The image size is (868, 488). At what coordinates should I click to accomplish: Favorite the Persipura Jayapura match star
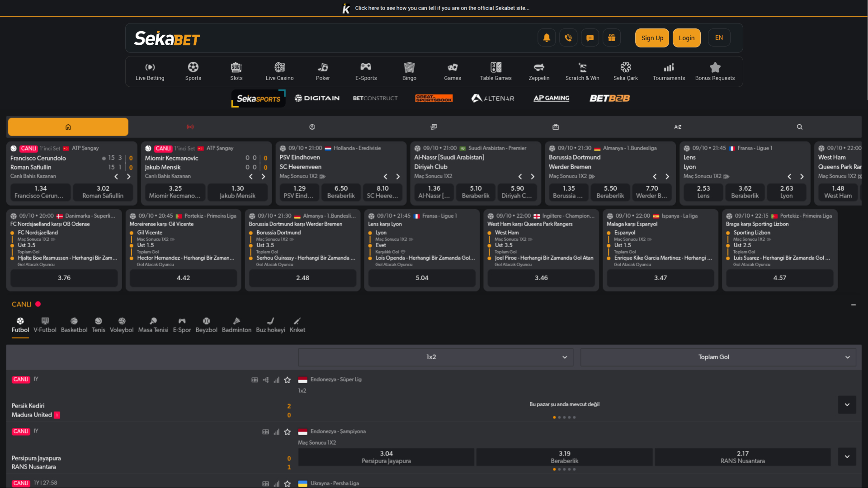point(288,432)
